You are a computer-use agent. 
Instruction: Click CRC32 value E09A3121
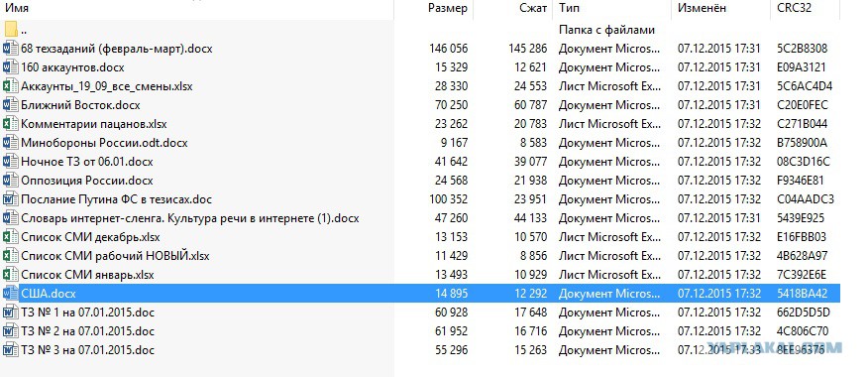801,67
